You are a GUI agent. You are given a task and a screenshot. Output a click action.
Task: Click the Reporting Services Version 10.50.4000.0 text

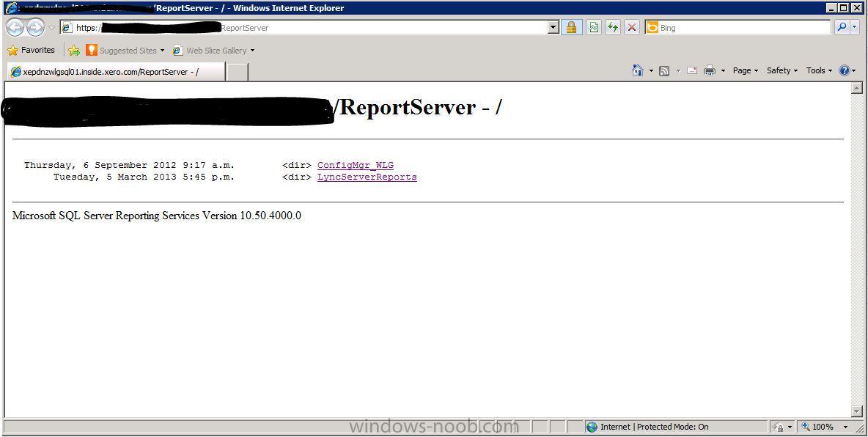point(157,216)
